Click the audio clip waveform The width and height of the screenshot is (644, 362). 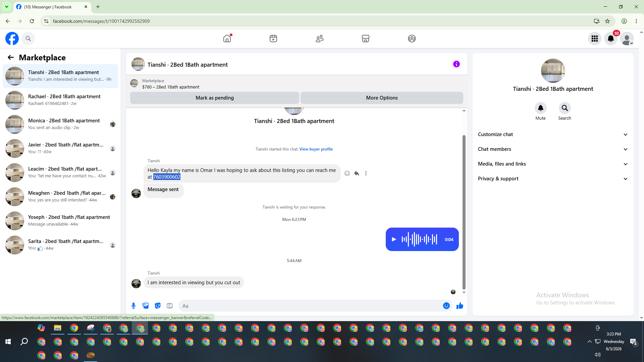(420, 239)
